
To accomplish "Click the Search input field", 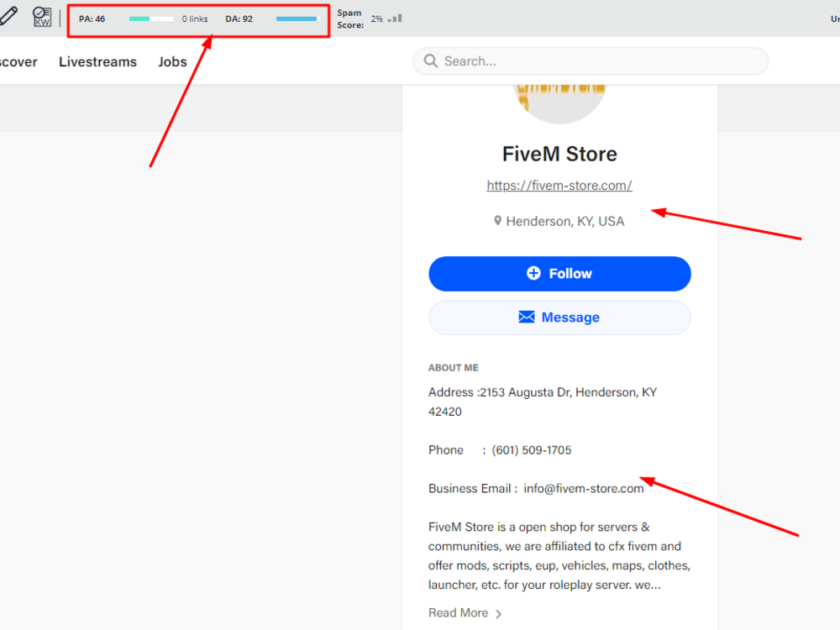I will click(591, 61).
